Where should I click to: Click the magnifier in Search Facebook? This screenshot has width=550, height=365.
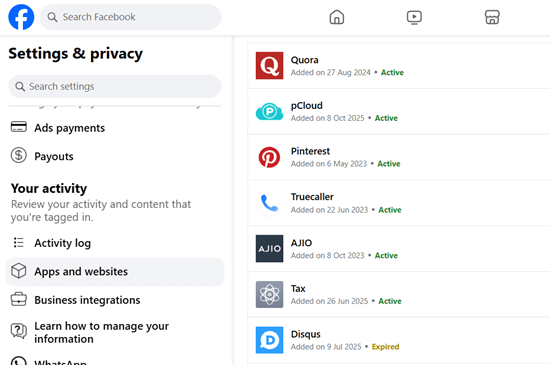[x=52, y=17]
